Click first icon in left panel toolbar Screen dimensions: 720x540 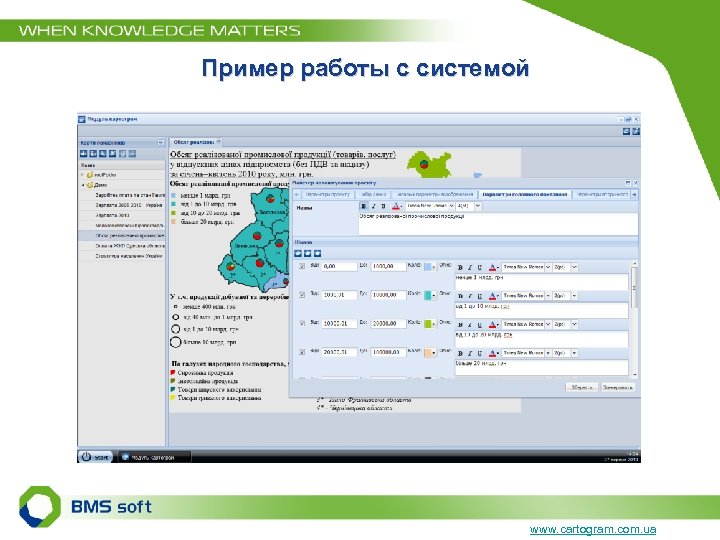[84, 154]
